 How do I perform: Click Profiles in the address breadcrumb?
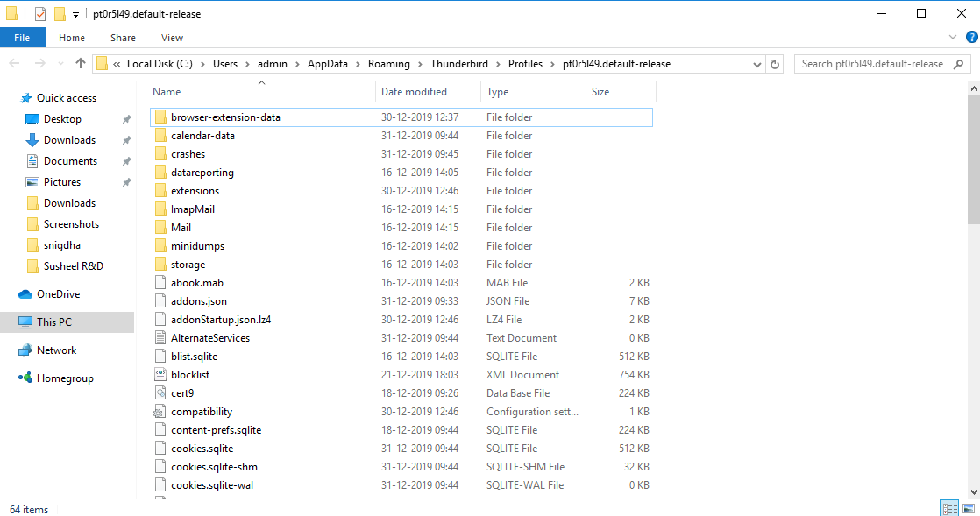click(526, 64)
